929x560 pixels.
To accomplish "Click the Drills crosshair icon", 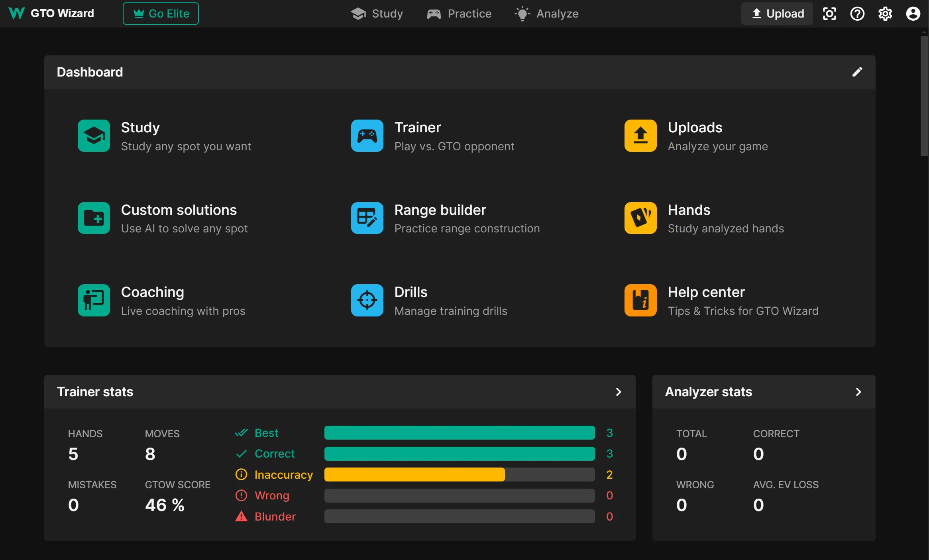I will [367, 300].
